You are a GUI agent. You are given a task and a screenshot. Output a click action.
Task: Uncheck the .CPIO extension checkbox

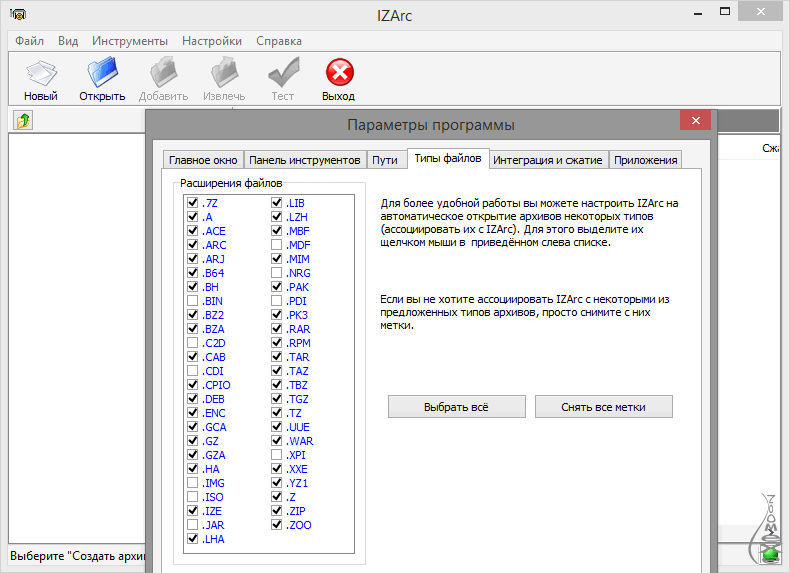(192, 385)
